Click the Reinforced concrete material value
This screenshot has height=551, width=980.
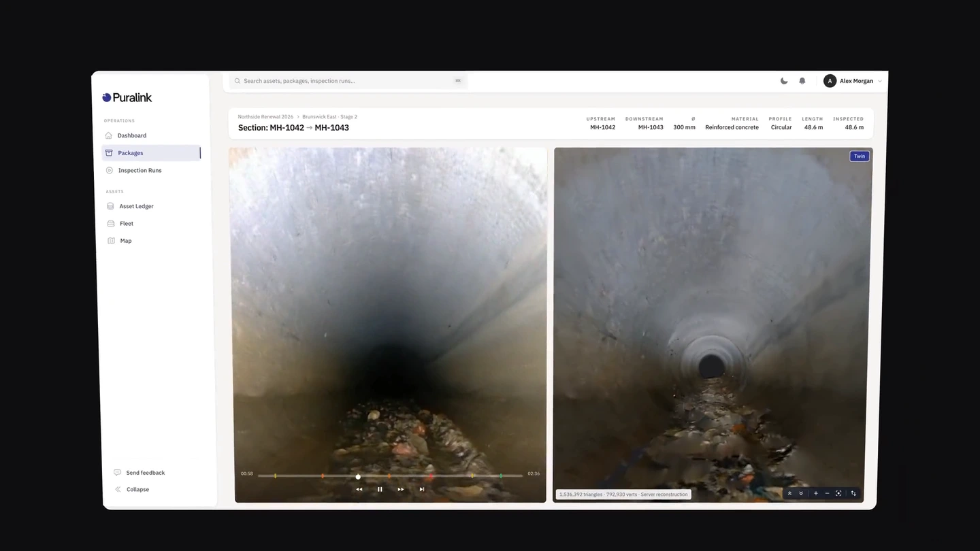pos(732,127)
